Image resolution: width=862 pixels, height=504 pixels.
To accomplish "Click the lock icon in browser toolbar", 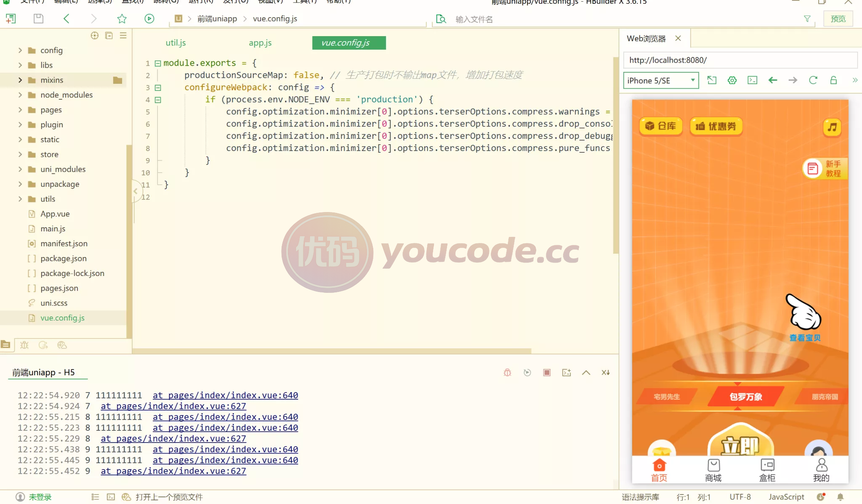I will [833, 80].
